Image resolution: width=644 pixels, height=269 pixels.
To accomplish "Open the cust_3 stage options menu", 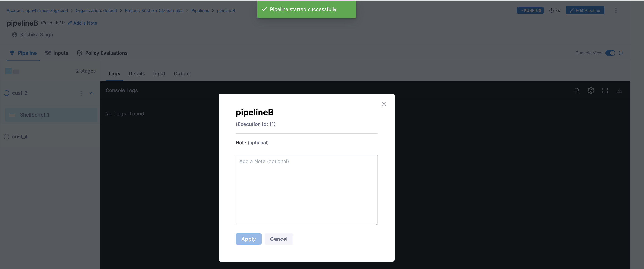I will (81, 93).
